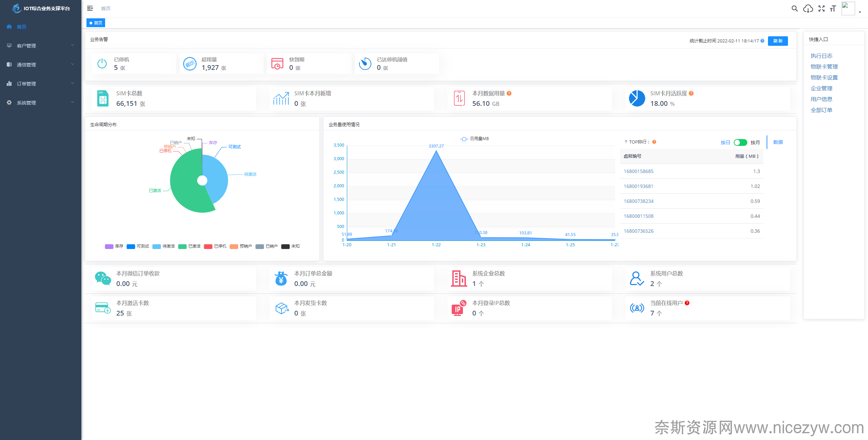
Task: Toggle the 日用量MB chart legend
Action: point(474,139)
